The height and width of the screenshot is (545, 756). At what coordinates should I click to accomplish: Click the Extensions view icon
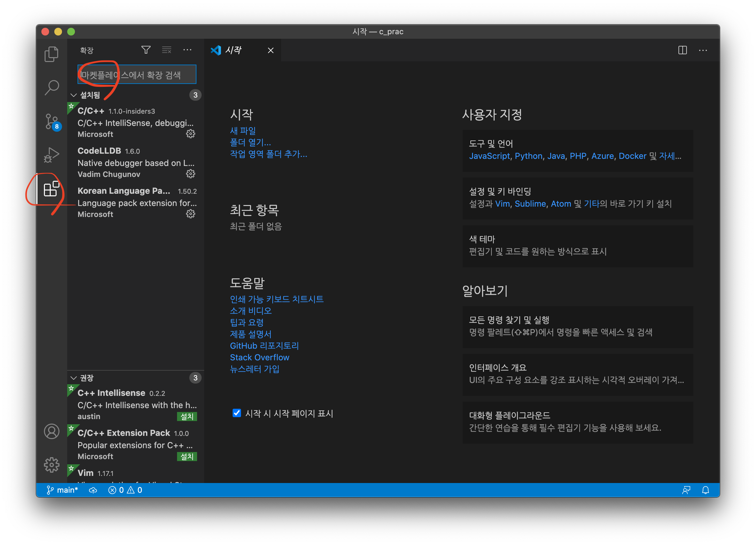(51, 189)
